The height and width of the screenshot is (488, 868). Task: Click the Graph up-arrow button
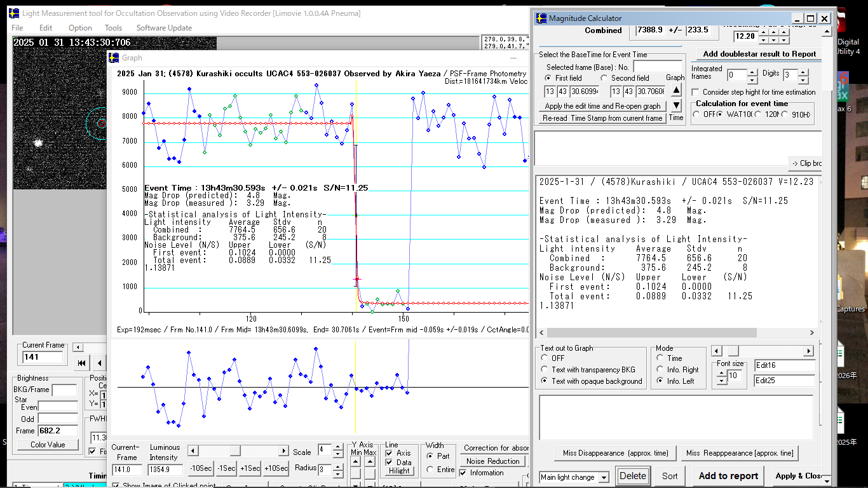[x=676, y=91]
